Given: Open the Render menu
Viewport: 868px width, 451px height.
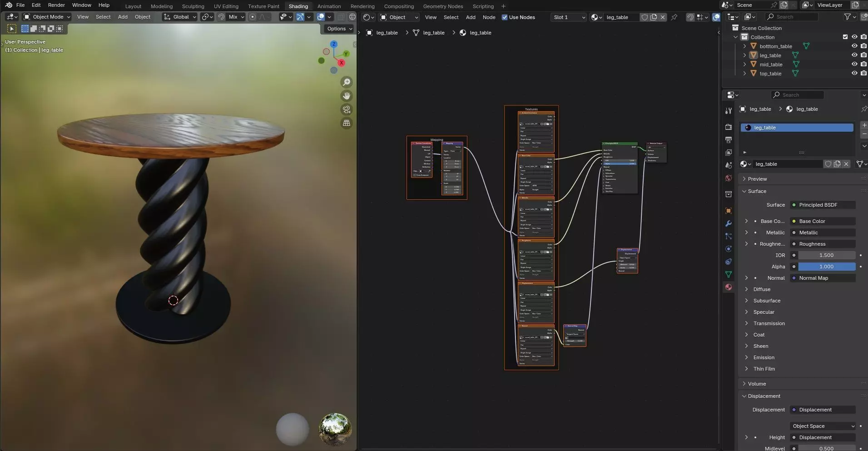Looking at the screenshot, I should (x=56, y=5).
